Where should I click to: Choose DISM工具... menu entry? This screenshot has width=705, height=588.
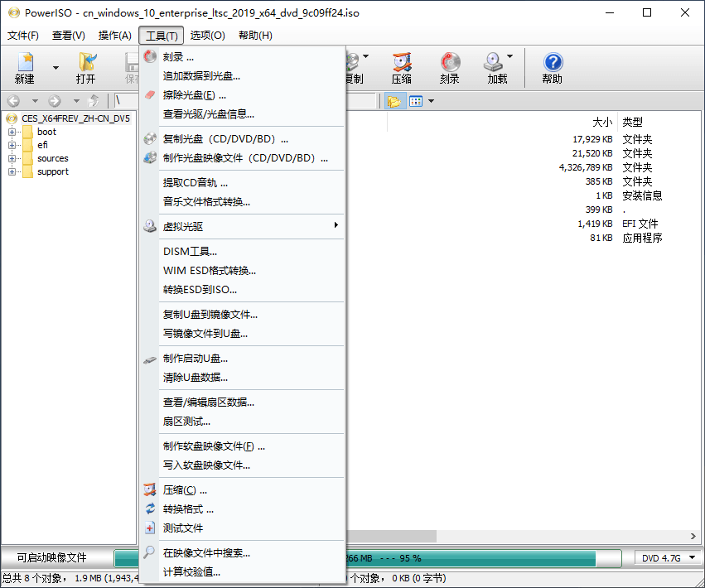coord(243,251)
